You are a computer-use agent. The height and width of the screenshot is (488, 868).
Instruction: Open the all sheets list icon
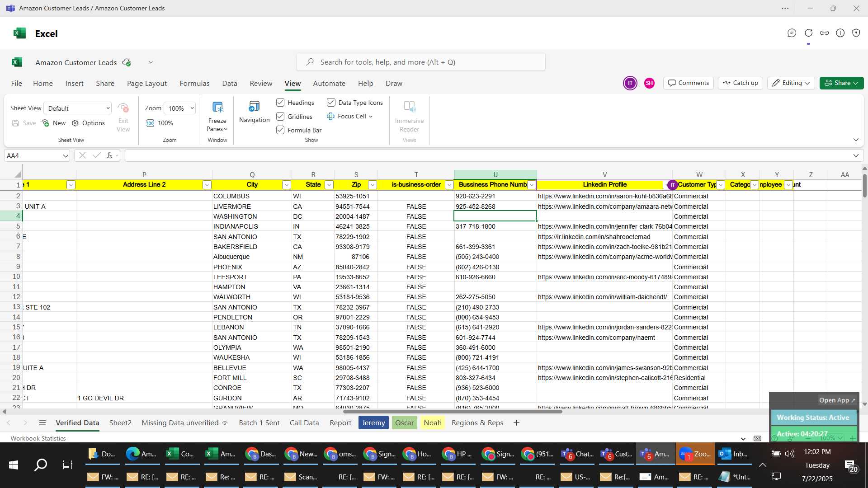coord(42,422)
